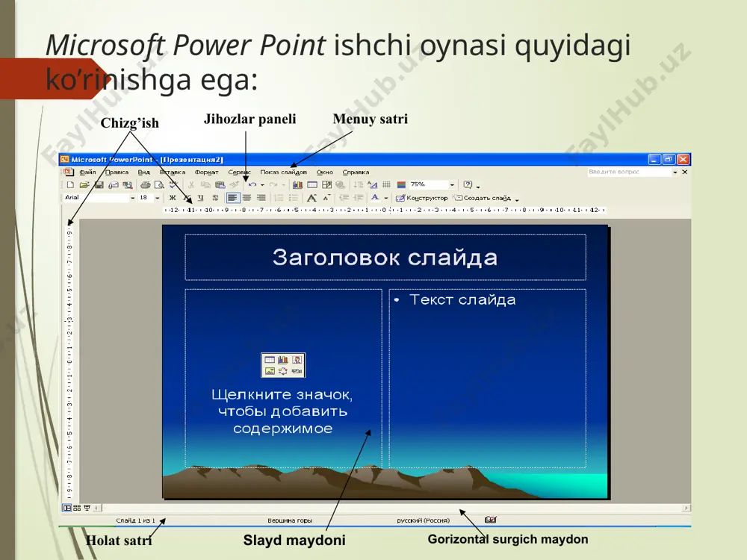The height and width of the screenshot is (560, 747).
Task: Open the Правка menu
Action: (x=117, y=172)
